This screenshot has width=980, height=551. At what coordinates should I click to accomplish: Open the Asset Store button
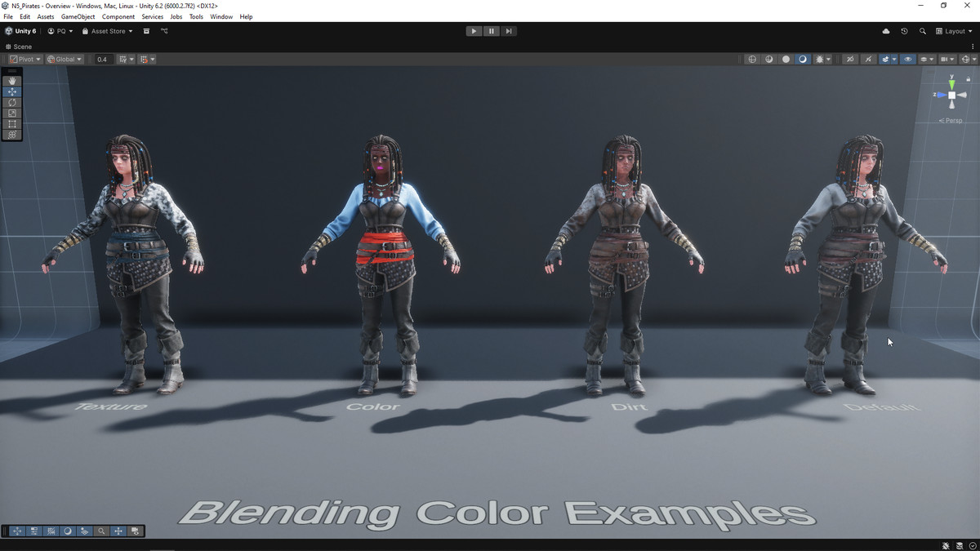[107, 31]
